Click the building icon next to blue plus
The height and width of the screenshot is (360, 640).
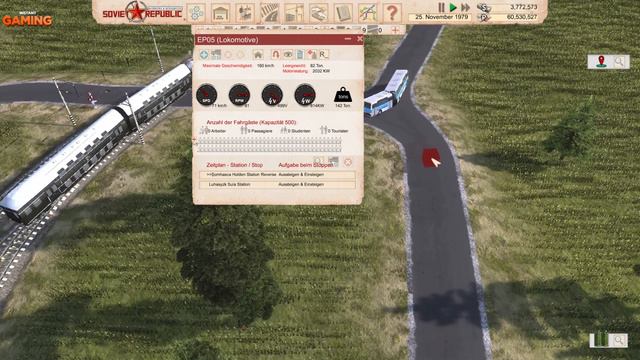coord(216,54)
